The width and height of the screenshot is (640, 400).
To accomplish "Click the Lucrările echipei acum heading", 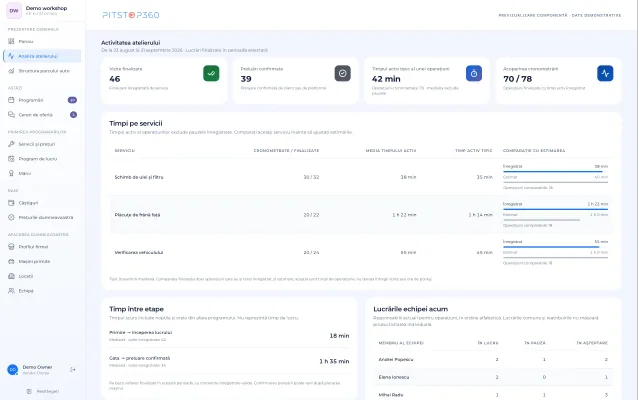I will click(x=411, y=309).
